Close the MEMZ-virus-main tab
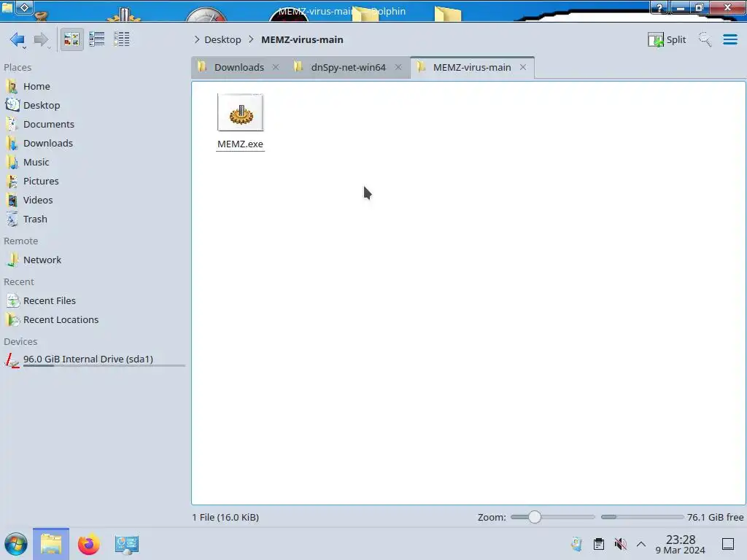 pyautogui.click(x=523, y=67)
